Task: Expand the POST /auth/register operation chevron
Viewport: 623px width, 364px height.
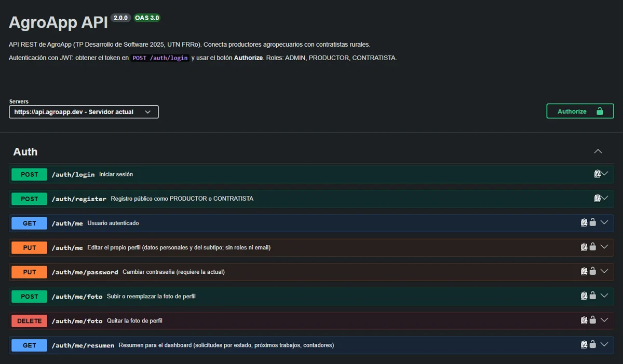Action: [x=605, y=199]
